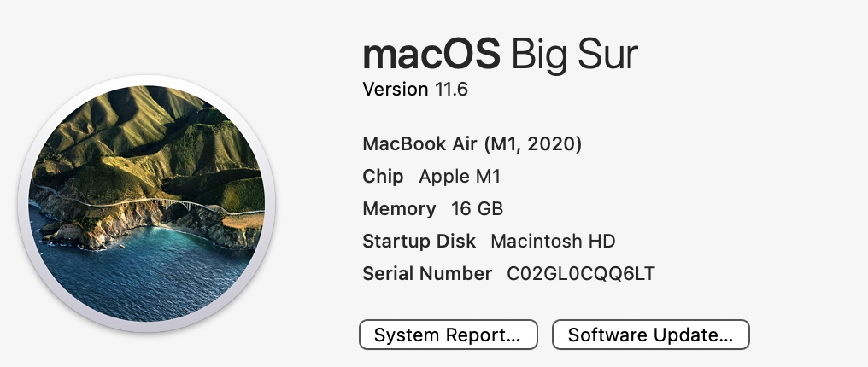
Task: Click the silver ring around the macOS logo
Action: pos(23,203)
